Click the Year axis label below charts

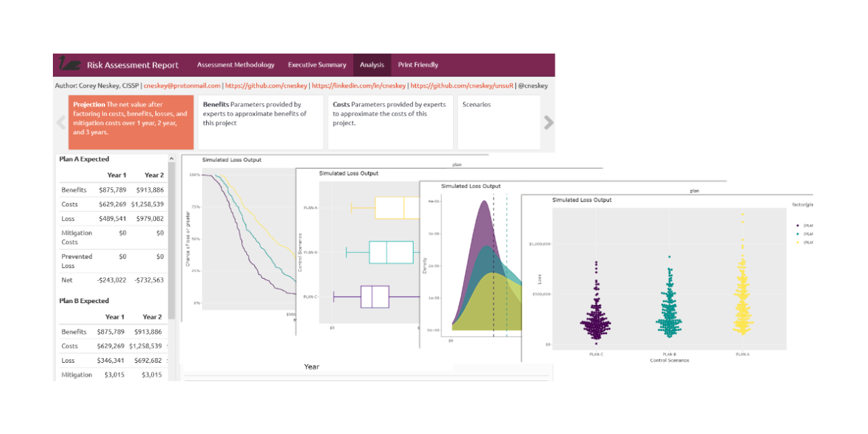click(x=311, y=367)
